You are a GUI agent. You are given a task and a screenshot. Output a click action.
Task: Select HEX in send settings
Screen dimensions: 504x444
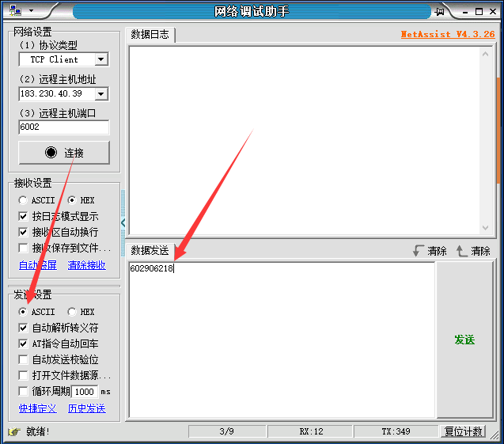81,312
